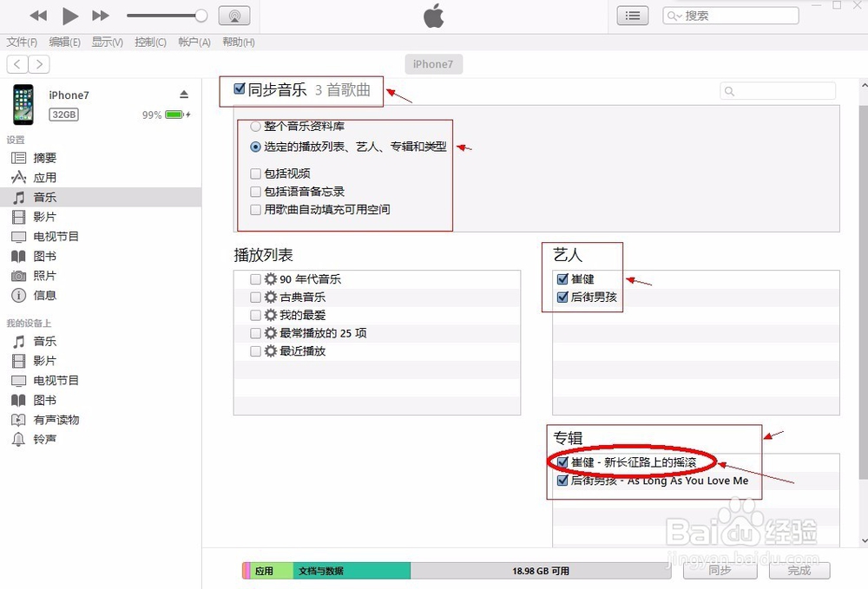Click the music pane search field
Screen dimensions: 868x589
click(778, 91)
